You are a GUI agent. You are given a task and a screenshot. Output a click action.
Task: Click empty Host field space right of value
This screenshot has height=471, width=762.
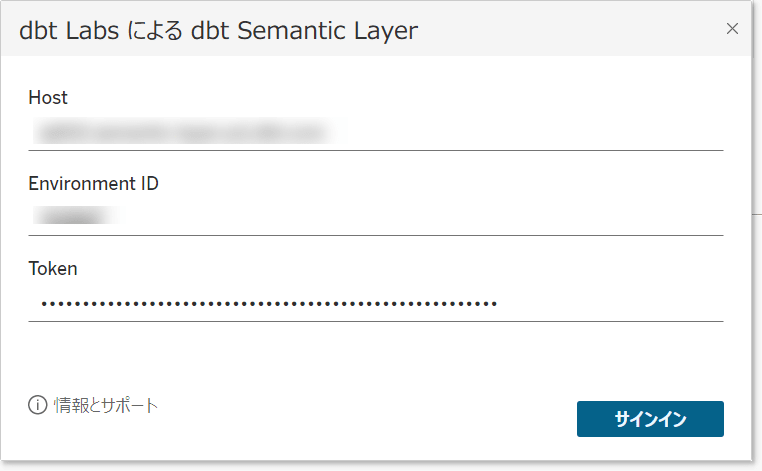click(530, 131)
